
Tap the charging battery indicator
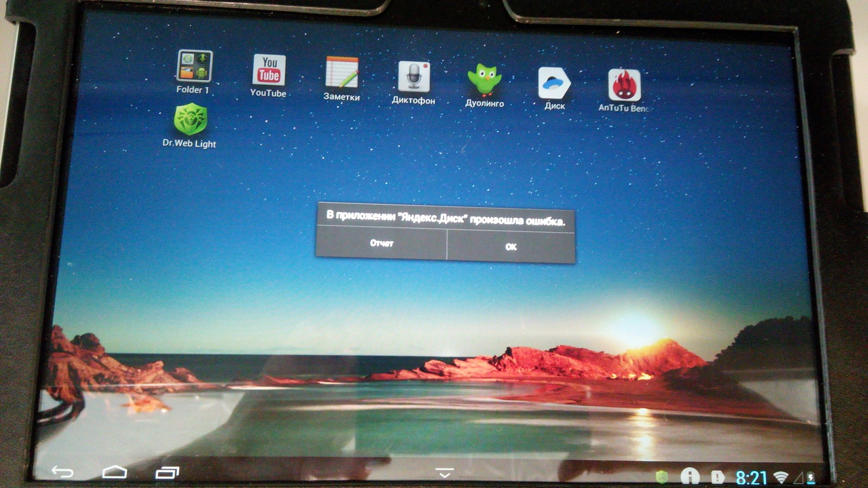click(811, 478)
